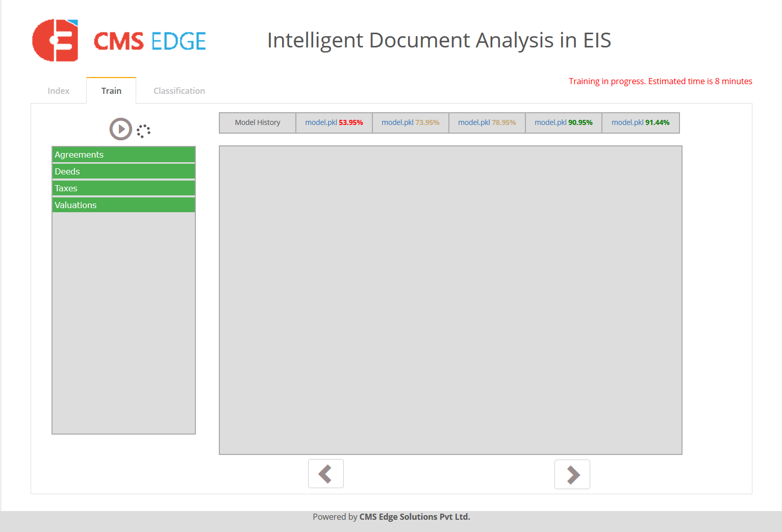Go to previous document with left arrow
Viewport: 782px width, 532px height.
(x=326, y=473)
